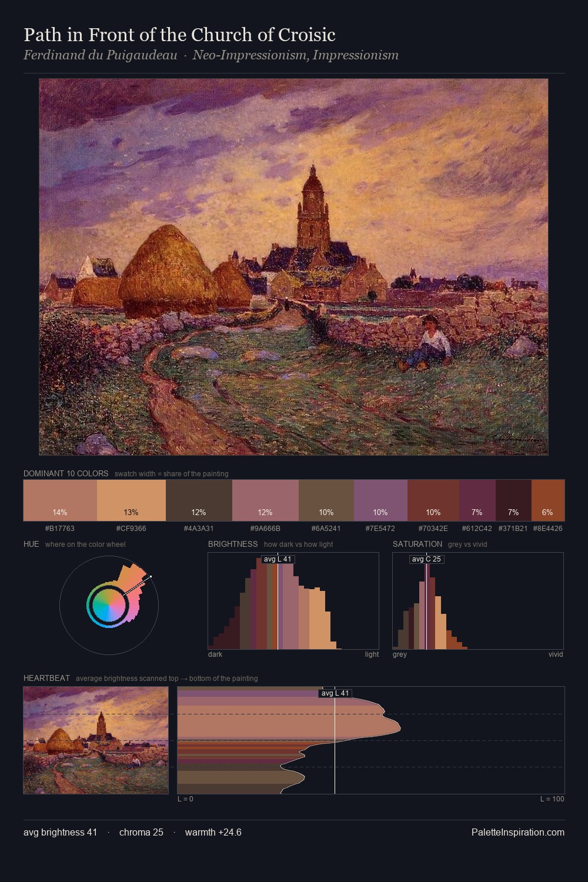Click the hex code #9A666B label
This screenshot has width=588, height=882.
pyautogui.click(x=265, y=528)
